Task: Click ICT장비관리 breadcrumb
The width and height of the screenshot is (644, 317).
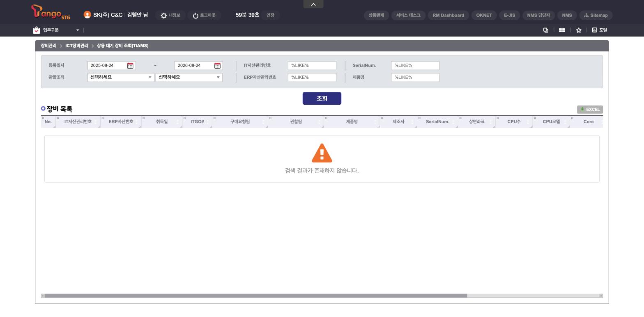Action: pyautogui.click(x=76, y=46)
